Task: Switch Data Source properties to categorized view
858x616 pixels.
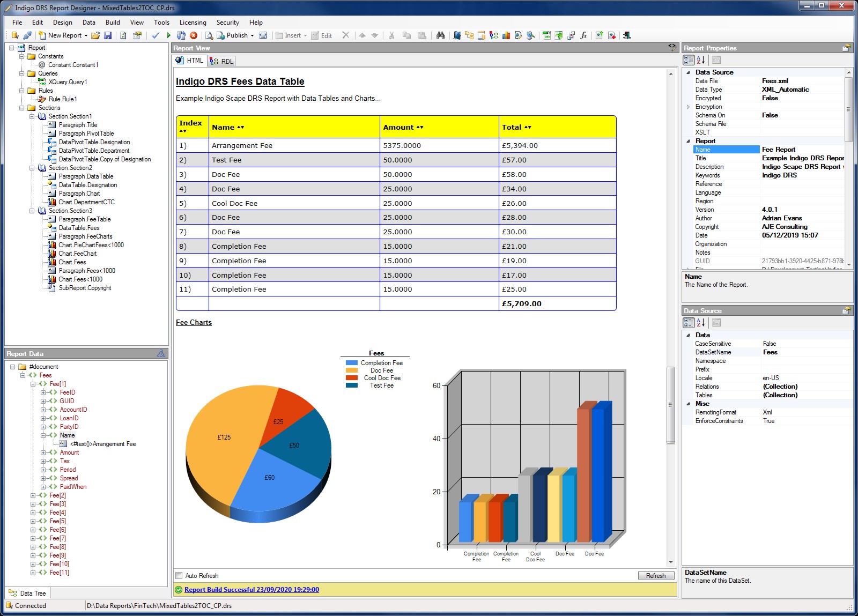Action: coord(689,323)
